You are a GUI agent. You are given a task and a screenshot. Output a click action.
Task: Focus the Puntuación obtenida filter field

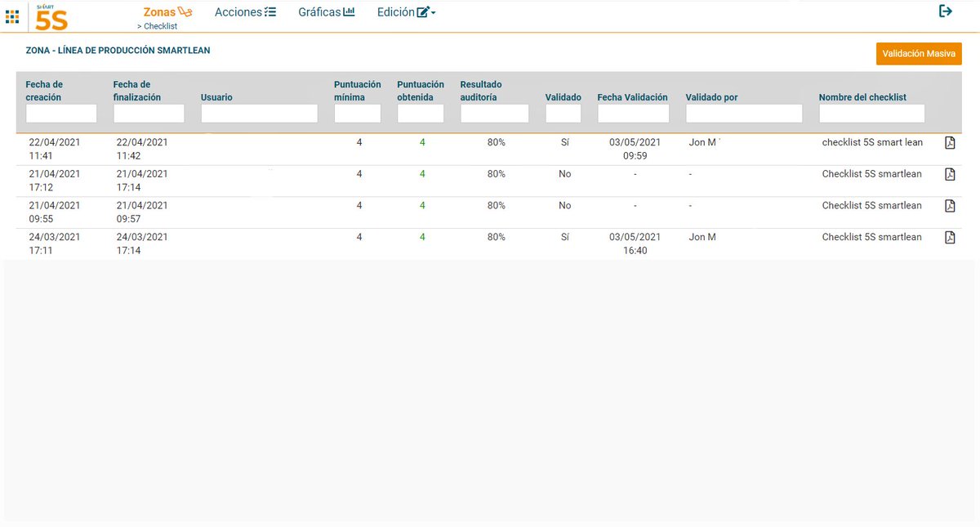(x=421, y=114)
